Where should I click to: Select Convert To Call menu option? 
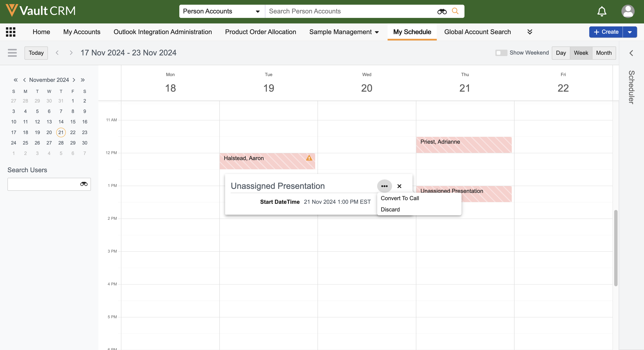pyautogui.click(x=400, y=198)
